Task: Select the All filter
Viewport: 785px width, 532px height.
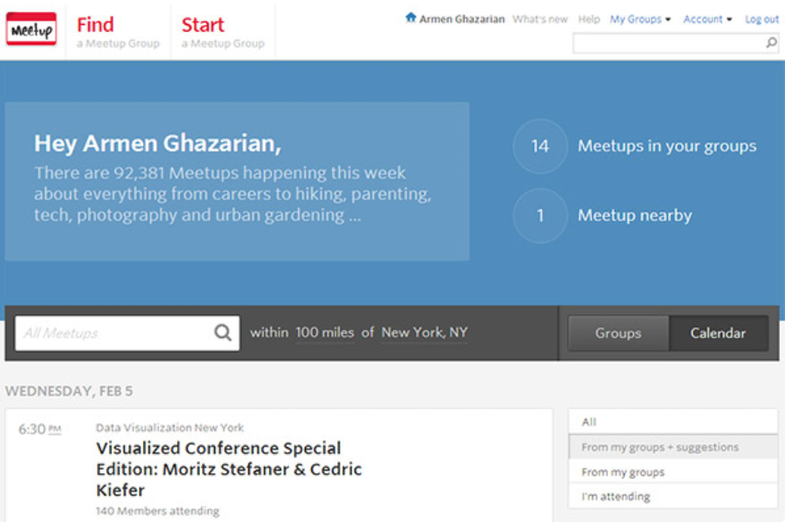Action: 673,422
